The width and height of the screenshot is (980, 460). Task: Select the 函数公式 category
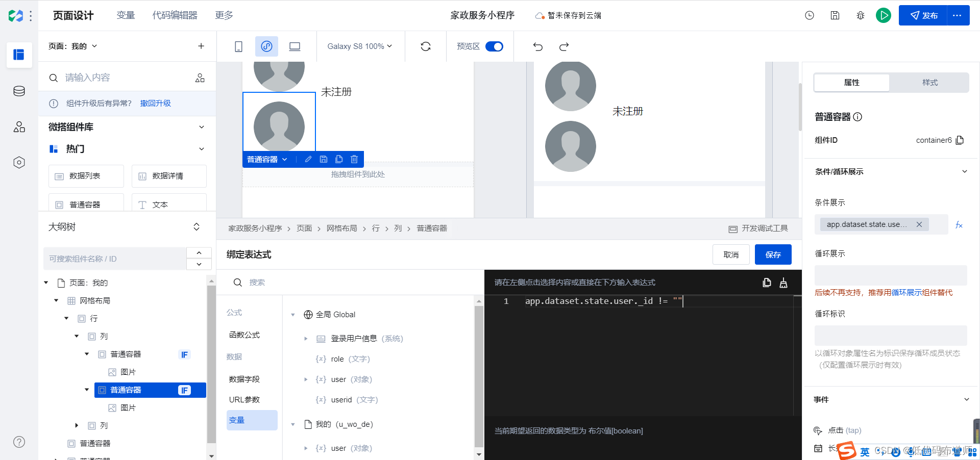click(244, 335)
